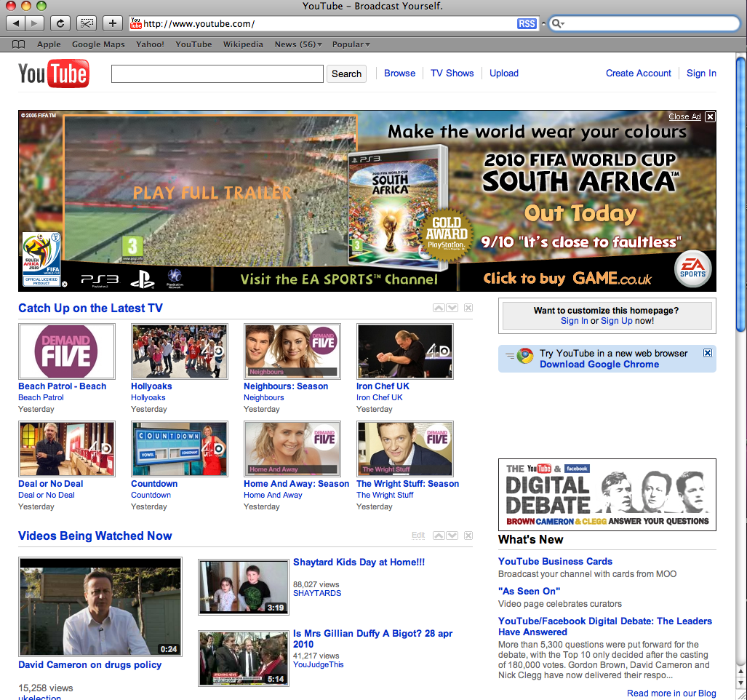Open the Popular bookmarks dropdown
This screenshot has height=700, width=747.
(x=351, y=44)
